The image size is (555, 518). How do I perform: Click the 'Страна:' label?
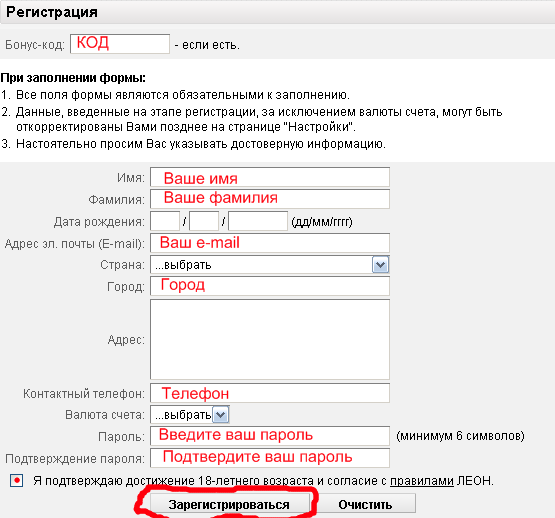[122, 264]
